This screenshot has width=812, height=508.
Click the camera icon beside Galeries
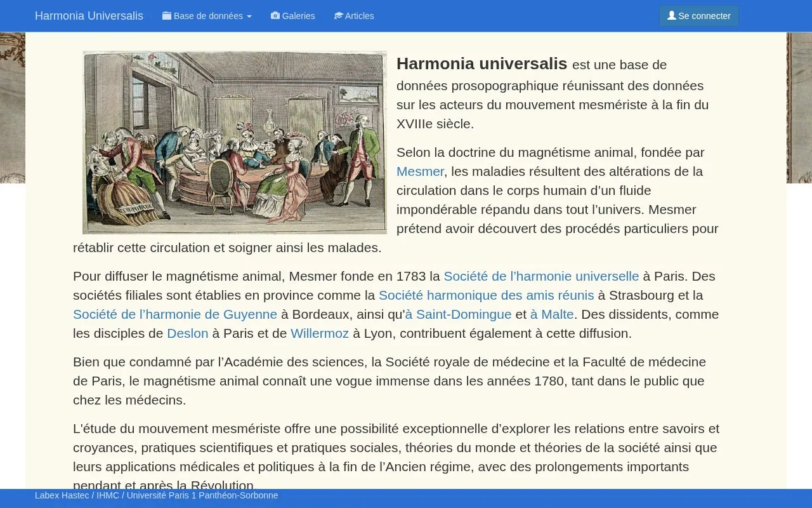click(275, 16)
